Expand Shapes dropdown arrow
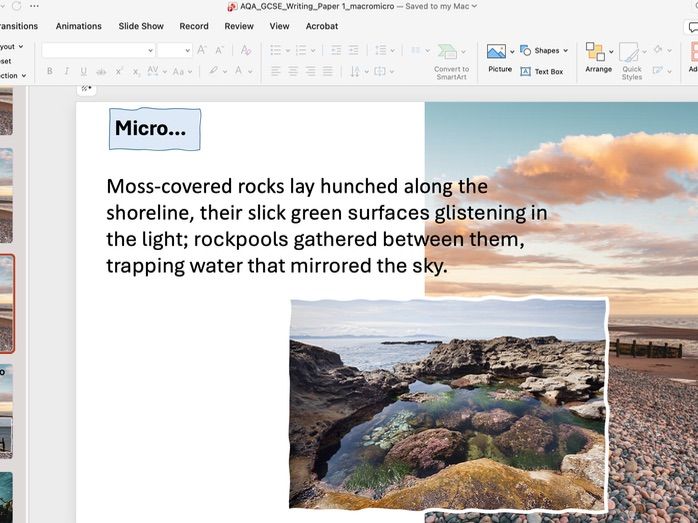Image resolution: width=698 pixels, height=523 pixels. tap(565, 51)
